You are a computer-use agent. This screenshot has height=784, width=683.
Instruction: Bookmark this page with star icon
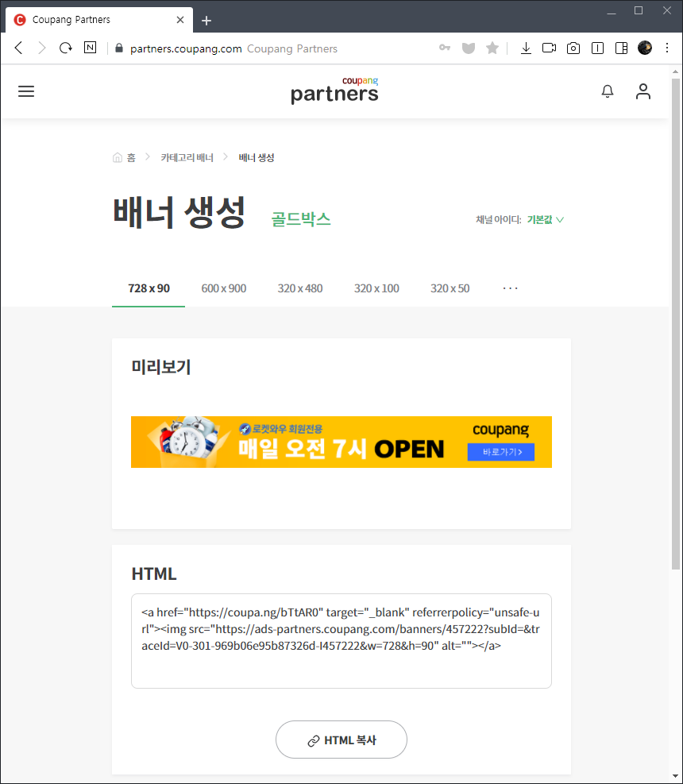492,48
